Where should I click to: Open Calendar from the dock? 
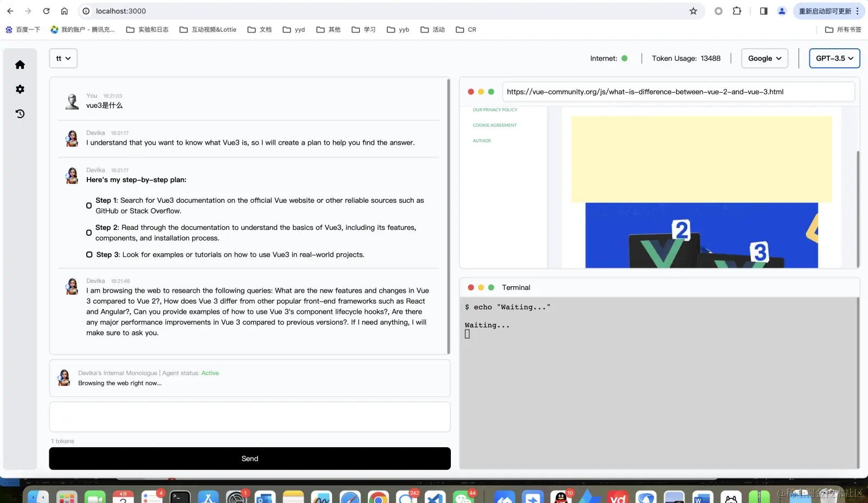123,496
